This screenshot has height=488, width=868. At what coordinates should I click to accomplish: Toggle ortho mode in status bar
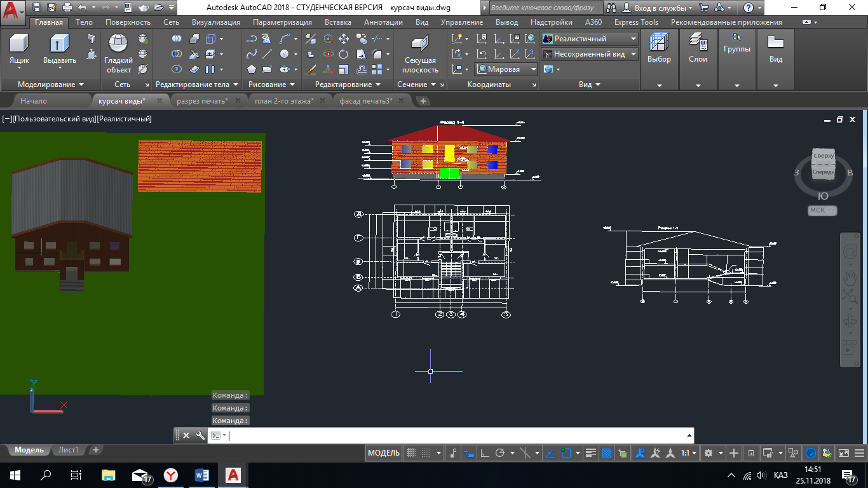coord(484,453)
